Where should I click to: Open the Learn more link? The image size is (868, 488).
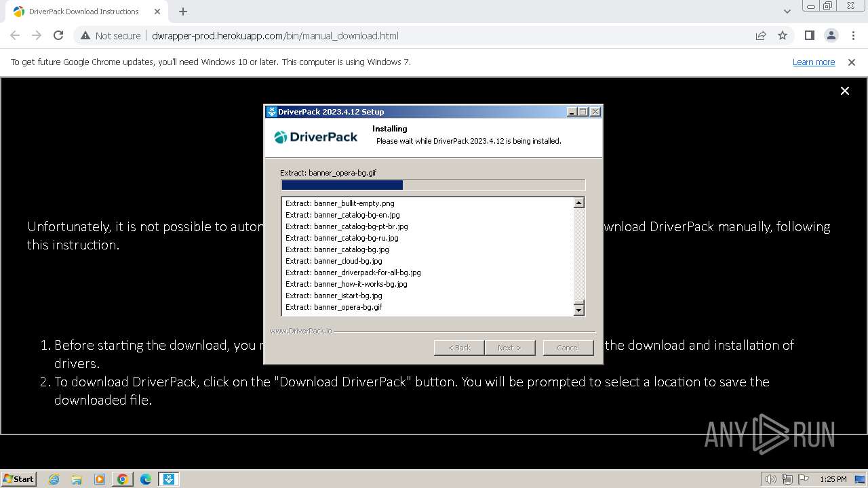click(814, 62)
